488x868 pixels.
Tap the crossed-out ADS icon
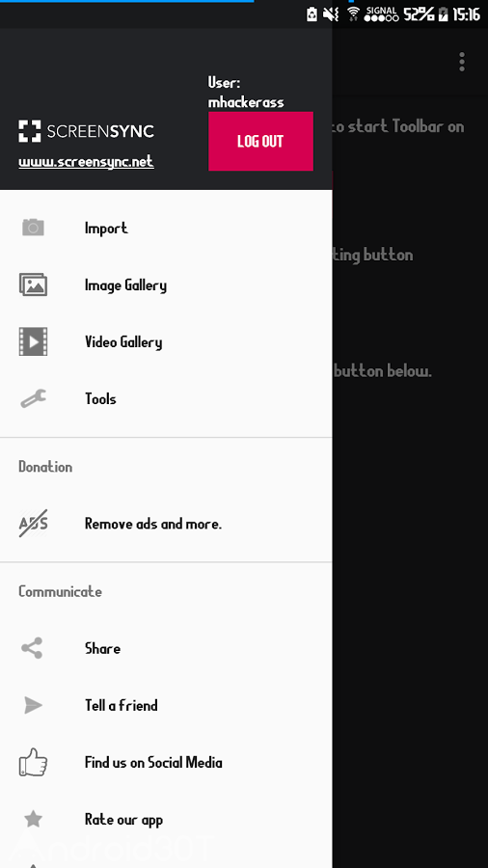33,523
